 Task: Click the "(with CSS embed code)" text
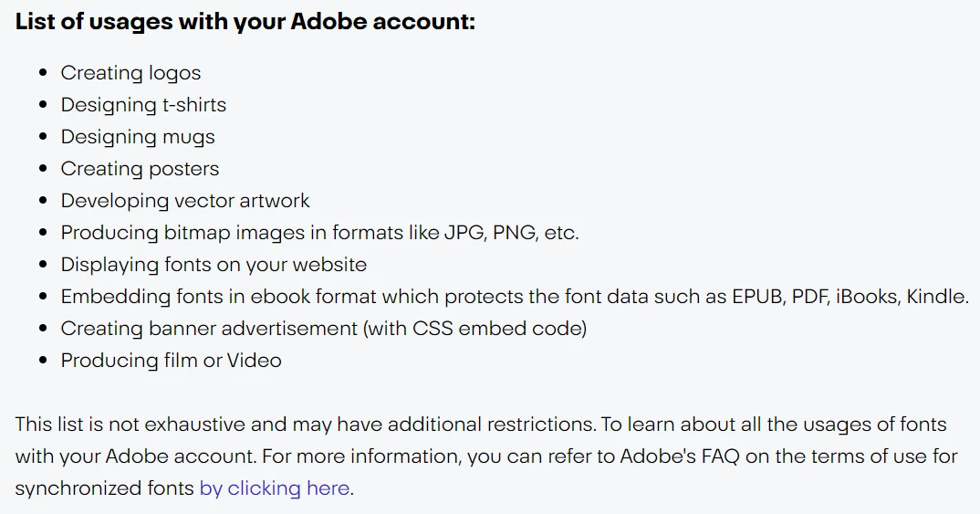(x=474, y=329)
